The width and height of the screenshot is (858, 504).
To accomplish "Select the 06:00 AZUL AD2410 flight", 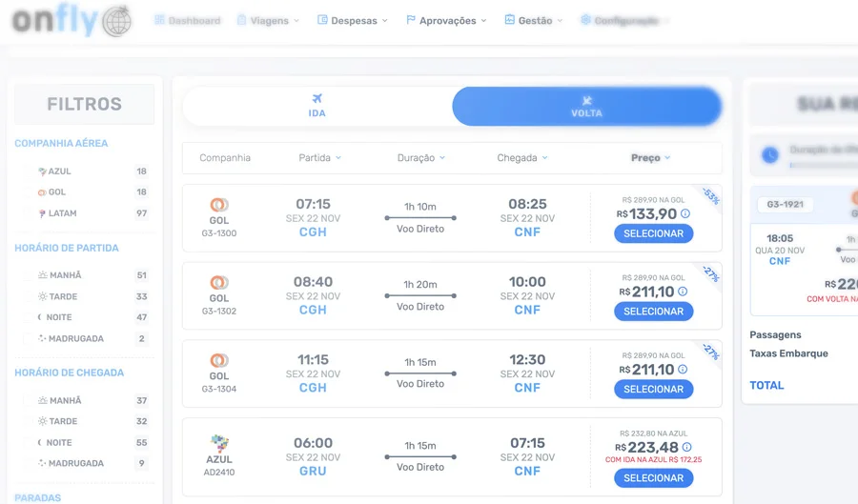I will 653,477.
